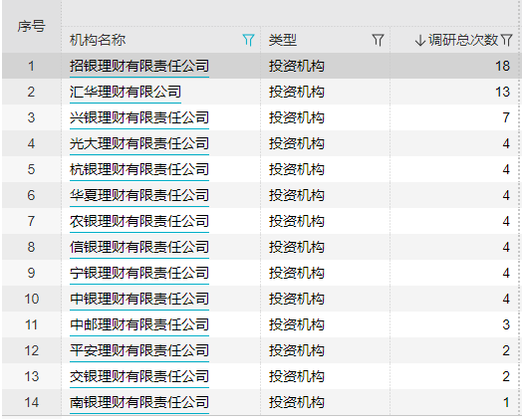Open 信银理财有限责任公司 link
The height and width of the screenshot is (420, 523).
(139, 247)
